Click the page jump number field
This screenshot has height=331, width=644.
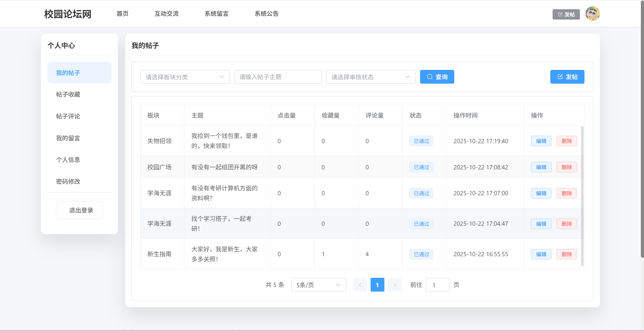point(437,285)
